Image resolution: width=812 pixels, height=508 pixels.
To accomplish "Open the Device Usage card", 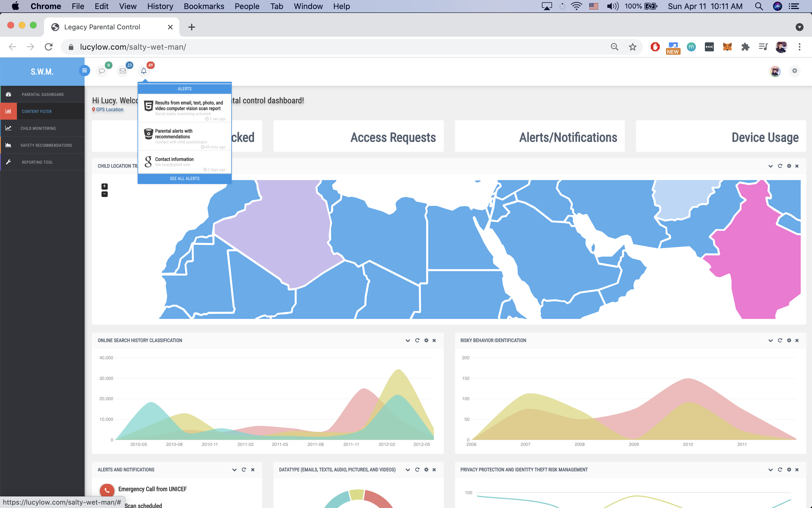I will point(721,136).
